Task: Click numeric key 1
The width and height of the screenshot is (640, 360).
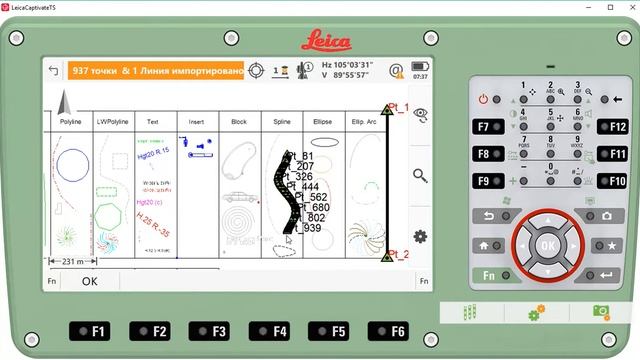Action: [x=524, y=100]
